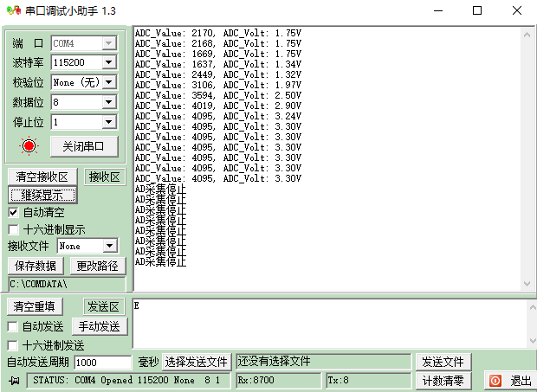537x392 pixels.
Task: Toggle the 自动清空 checkbox
Action: pos(13,212)
